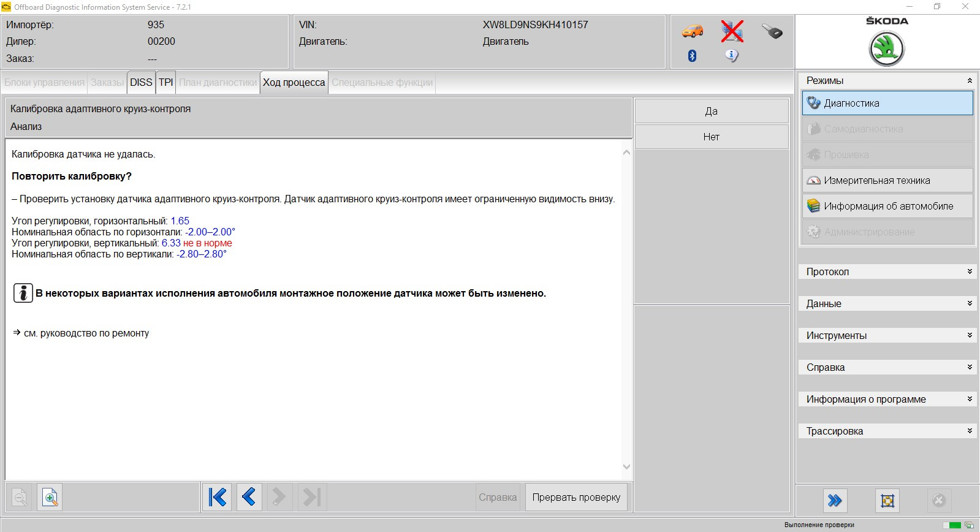This screenshot has height=532, width=980.
Task: Open Измерительная техника mode
Action: (887, 180)
